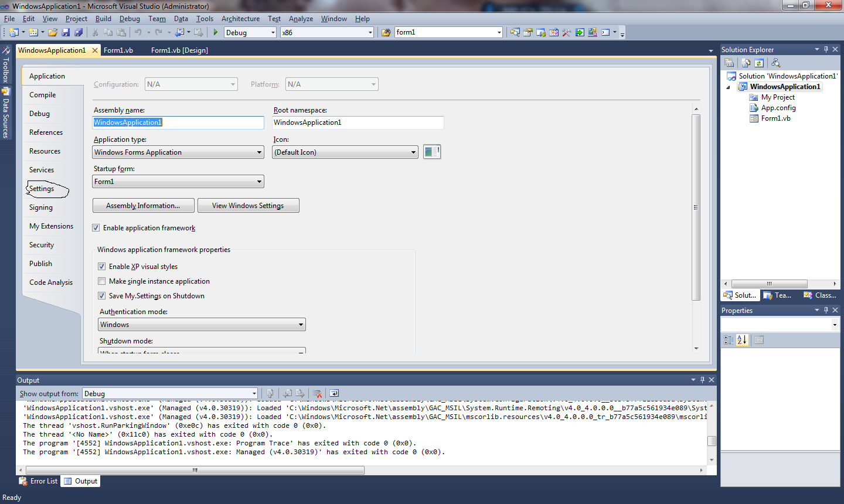Click the Copy toolbar icon
The image size is (844, 504).
point(108,32)
